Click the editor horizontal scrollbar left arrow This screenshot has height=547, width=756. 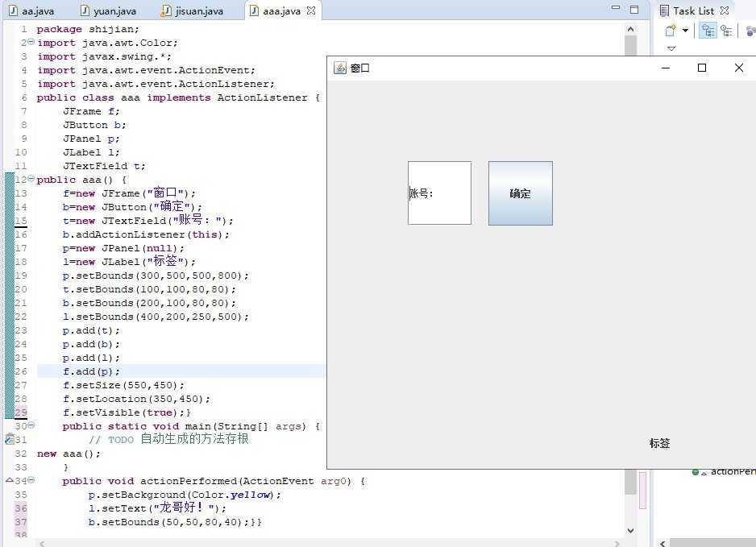click(43, 544)
